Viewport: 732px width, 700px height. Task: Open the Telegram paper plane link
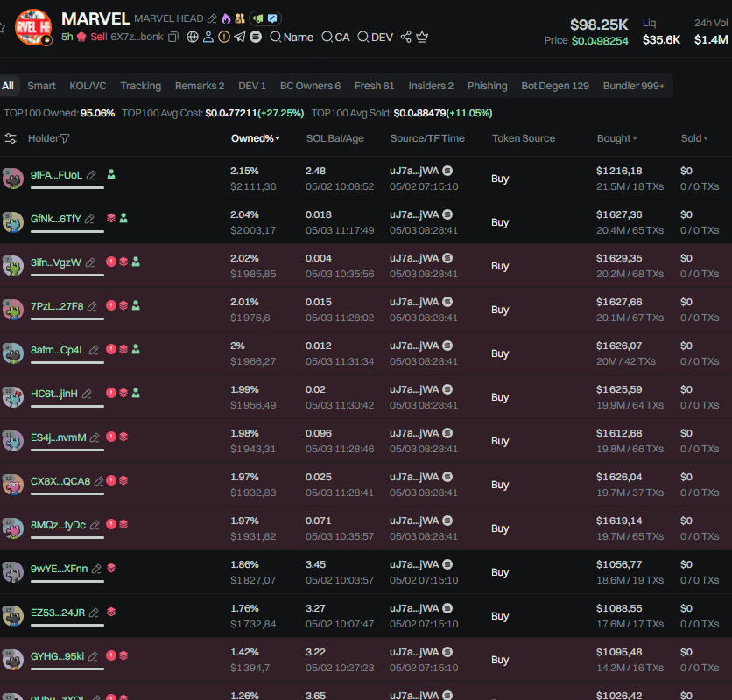click(240, 37)
